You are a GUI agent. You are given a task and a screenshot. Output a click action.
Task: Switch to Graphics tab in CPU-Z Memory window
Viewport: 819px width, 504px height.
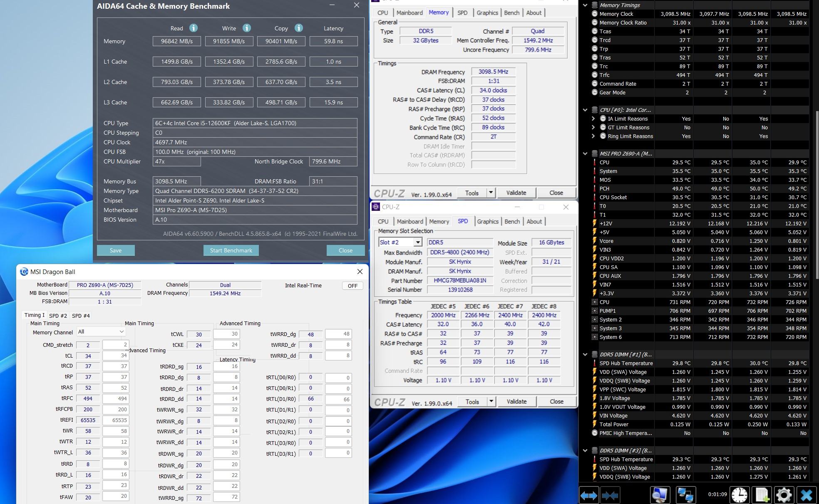487,12
